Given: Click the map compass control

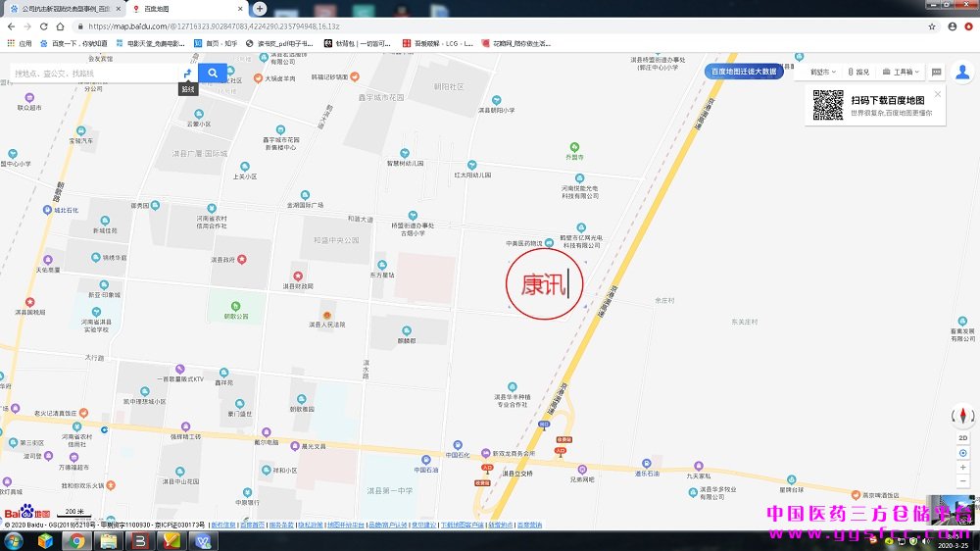Looking at the screenshot, I should 962,416.
